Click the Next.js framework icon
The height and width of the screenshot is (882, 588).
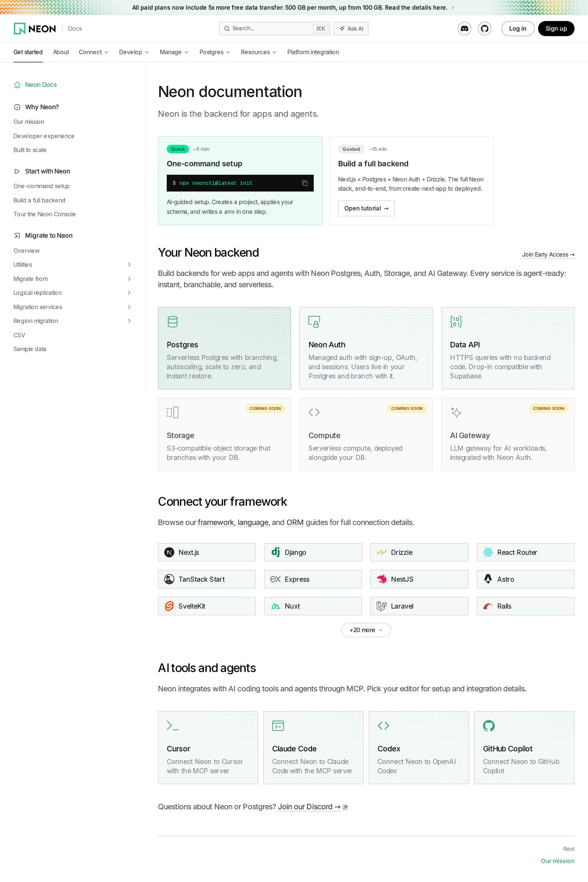169,552
